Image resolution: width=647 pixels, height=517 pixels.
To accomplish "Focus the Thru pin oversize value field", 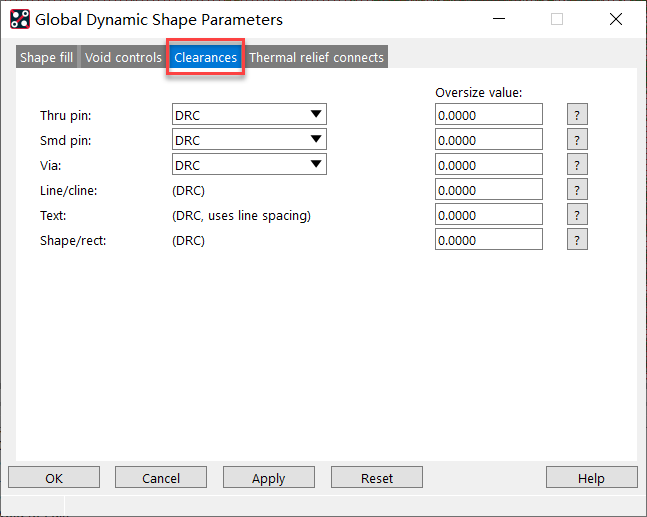I will [488, 115].
